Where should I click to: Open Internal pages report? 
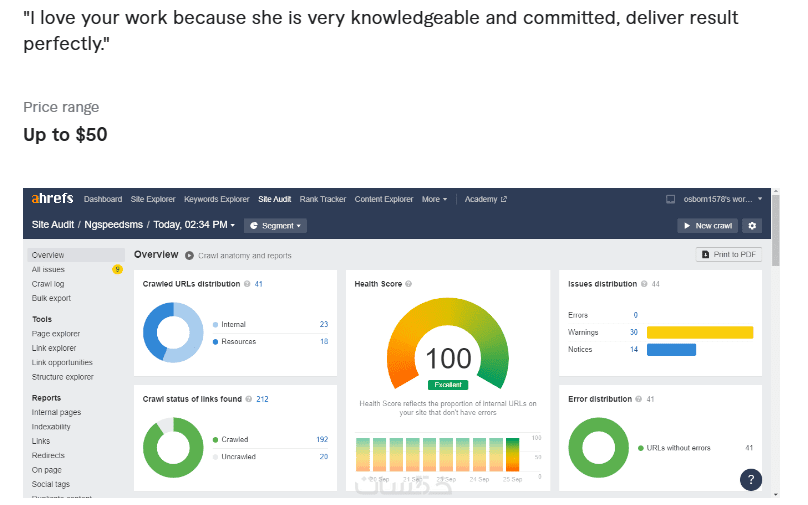(56, 412)
